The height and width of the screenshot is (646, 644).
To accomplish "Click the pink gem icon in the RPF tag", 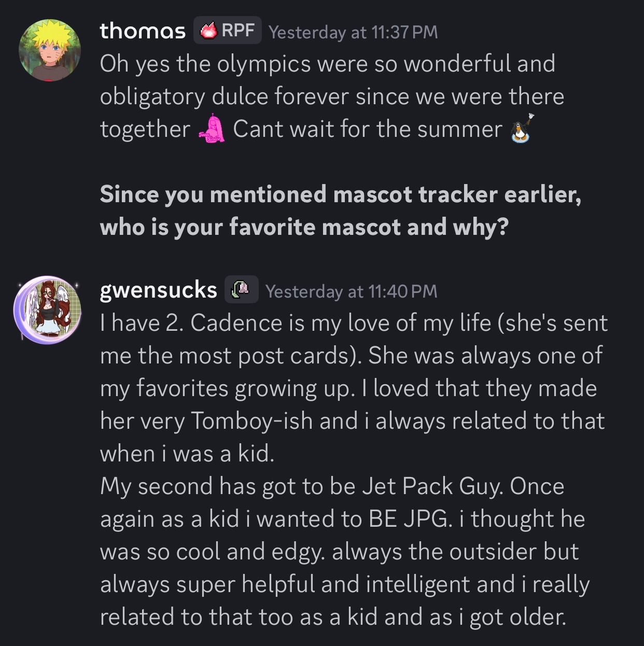I will point(208,31).
